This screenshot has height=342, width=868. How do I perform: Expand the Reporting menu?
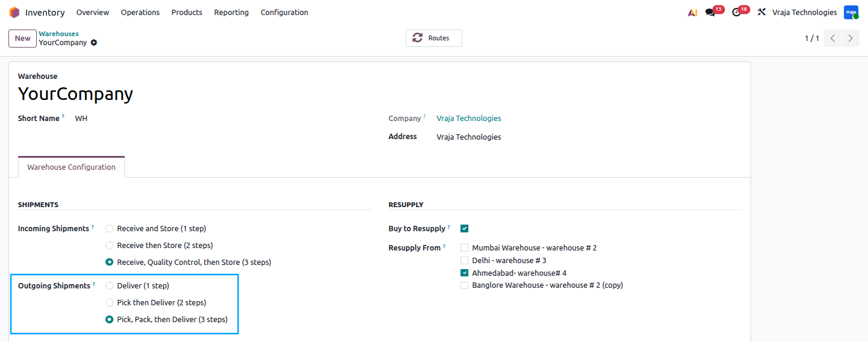(x=231, y=12)
